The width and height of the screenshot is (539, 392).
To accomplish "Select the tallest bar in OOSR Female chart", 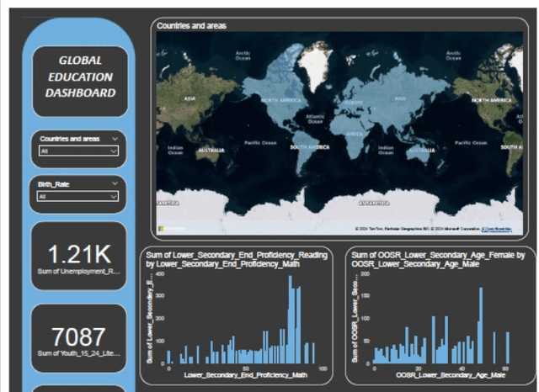I will (x=481, y=326).
